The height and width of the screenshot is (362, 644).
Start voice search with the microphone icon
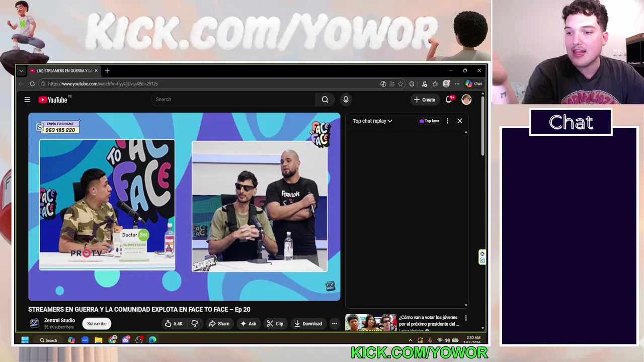point(346,100)
